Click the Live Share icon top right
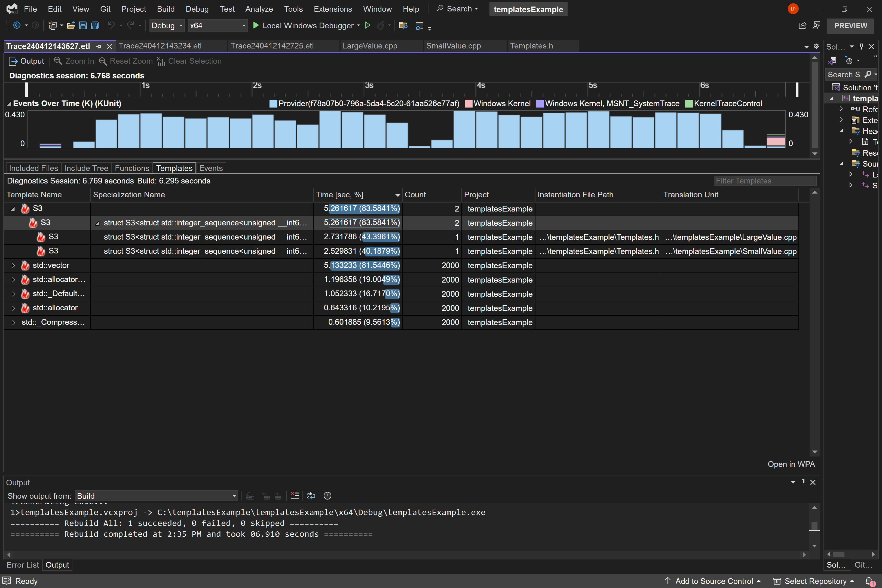The height and width of the screenshot is (588, 882). (802, 26)
